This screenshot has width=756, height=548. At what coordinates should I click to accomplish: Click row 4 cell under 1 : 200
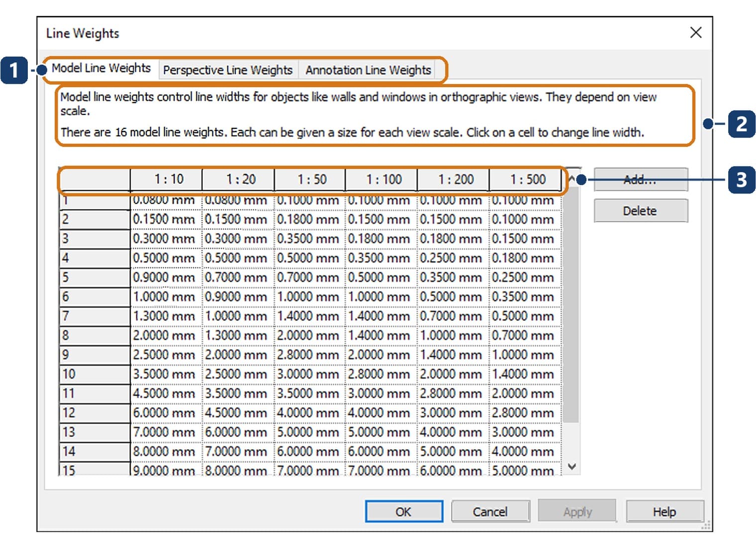coord(454,258)
